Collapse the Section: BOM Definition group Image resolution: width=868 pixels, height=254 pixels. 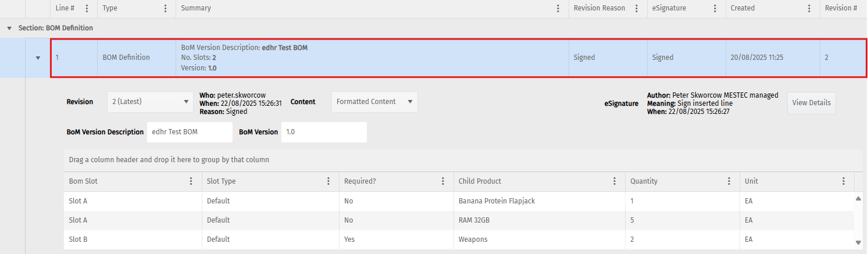point(9,28)
